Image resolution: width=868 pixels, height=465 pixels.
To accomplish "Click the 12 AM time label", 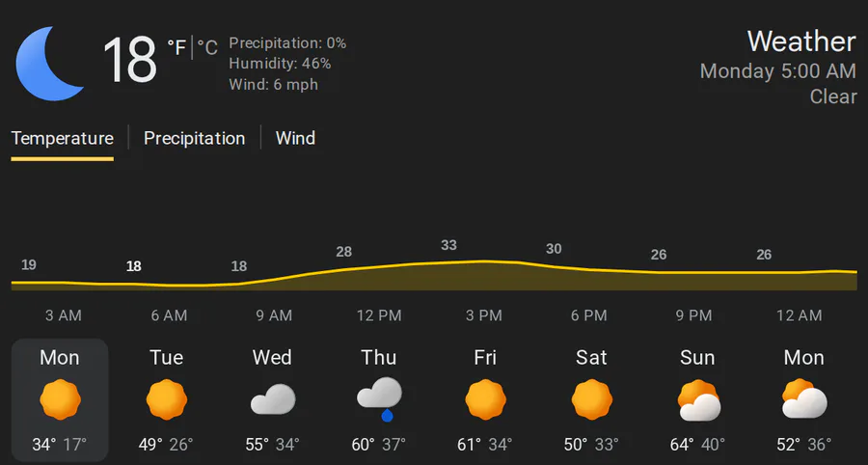I will [x=799, y=315].
